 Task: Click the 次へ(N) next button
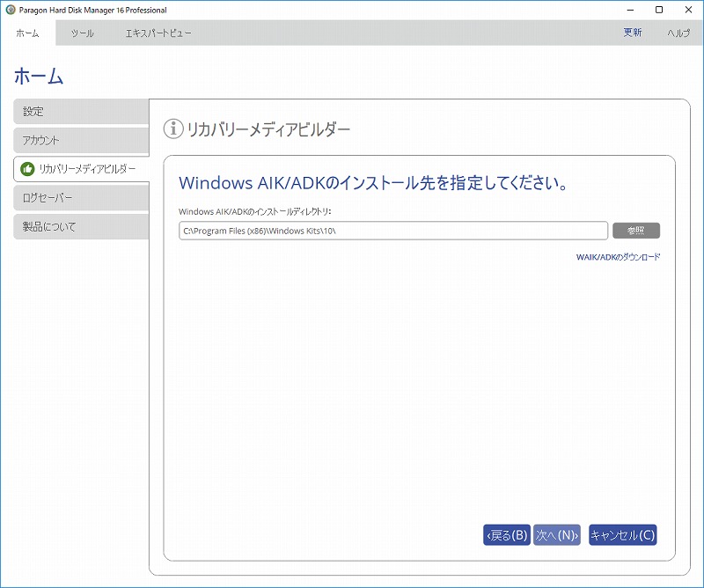pos(557,535)
